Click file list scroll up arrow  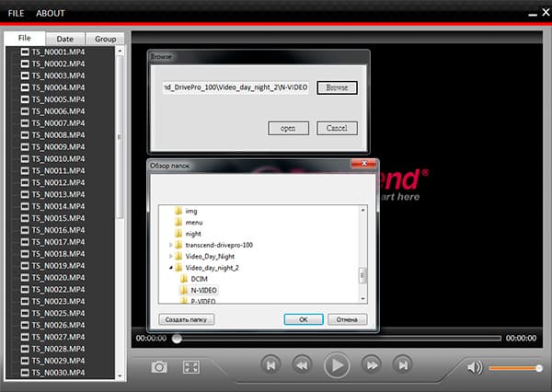point(120,52)
